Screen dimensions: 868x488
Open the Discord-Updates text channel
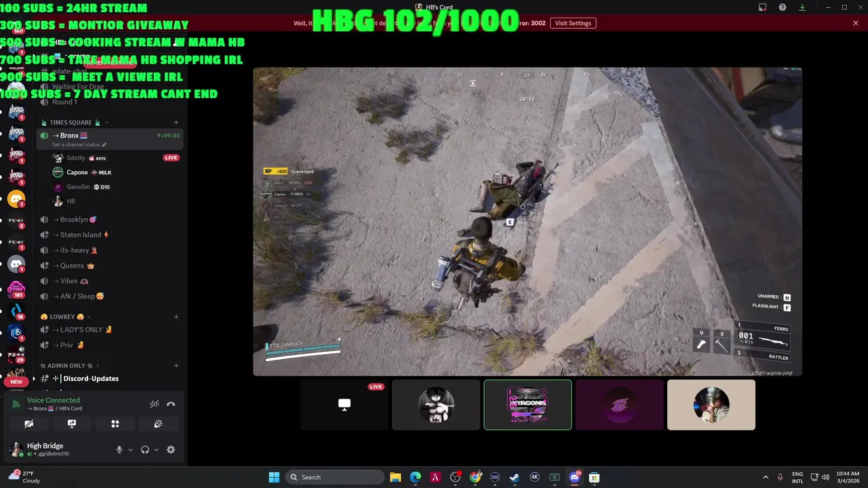(x=108, y=378)
